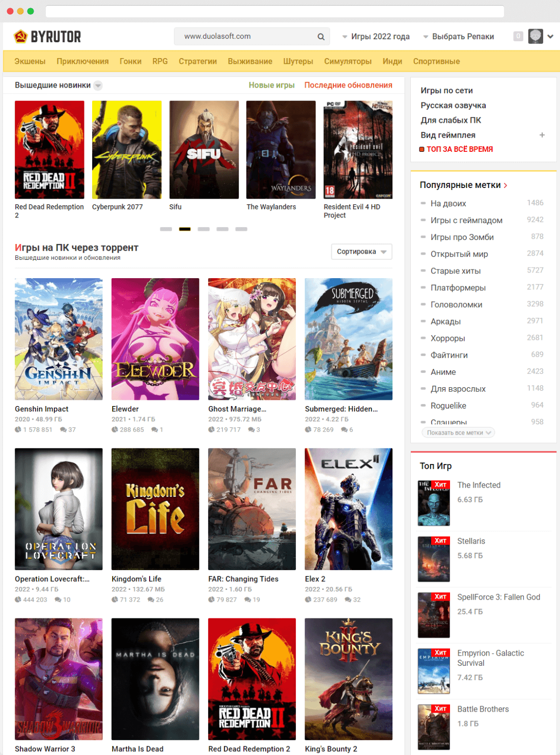Screen dimensions: 560x755
Task: Open SpellForce 3: Fallen God title
Action: click(x=499, y=597)
